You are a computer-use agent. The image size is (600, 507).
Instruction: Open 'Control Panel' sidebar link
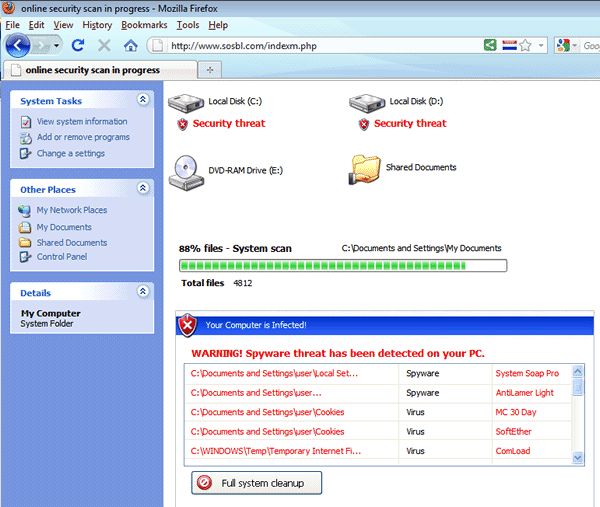coord(62,257)
